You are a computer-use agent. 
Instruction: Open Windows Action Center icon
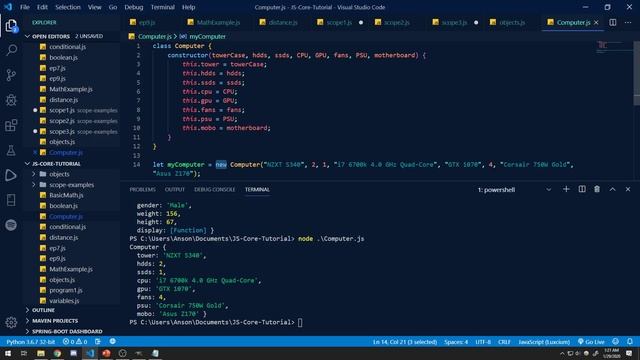tap(629, 353)
